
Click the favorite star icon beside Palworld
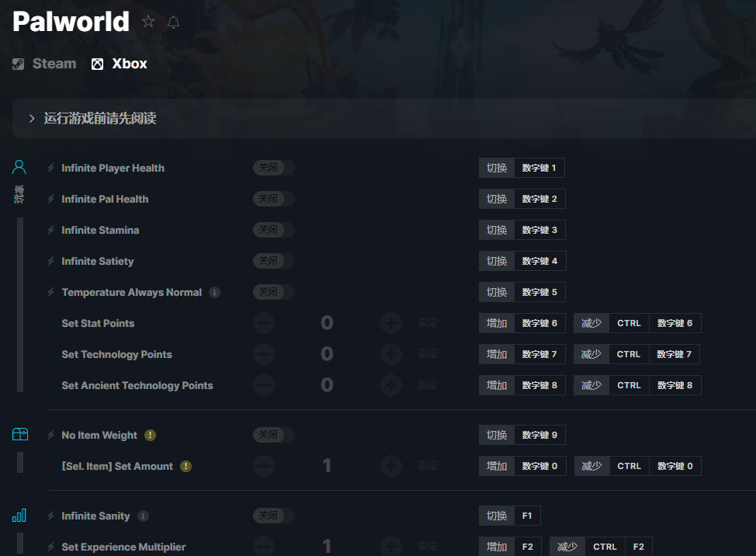[x=148, y=22]
